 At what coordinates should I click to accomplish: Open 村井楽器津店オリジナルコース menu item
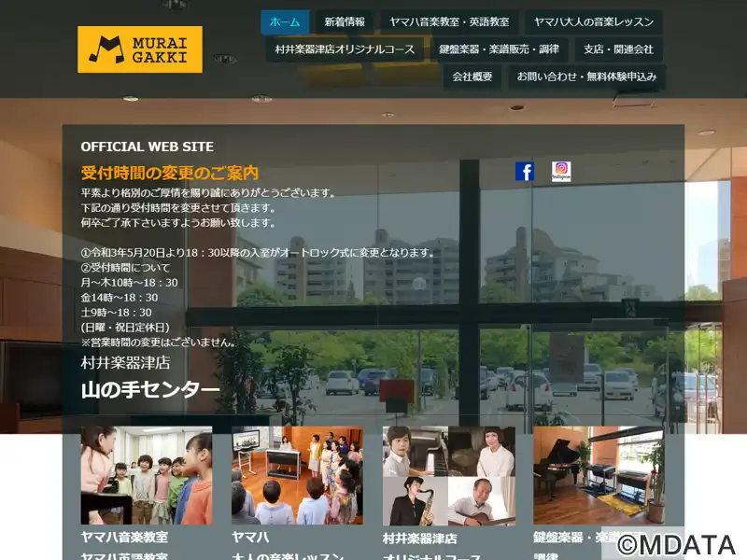tap(345, 49)
